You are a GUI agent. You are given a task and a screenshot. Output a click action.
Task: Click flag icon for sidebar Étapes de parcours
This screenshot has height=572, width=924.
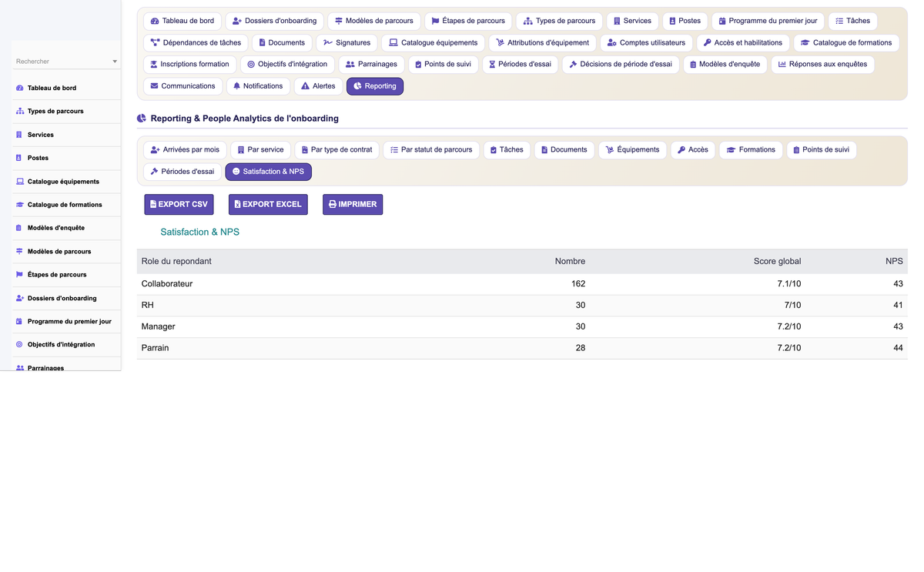pyautogui.click(x=19, y=275)
